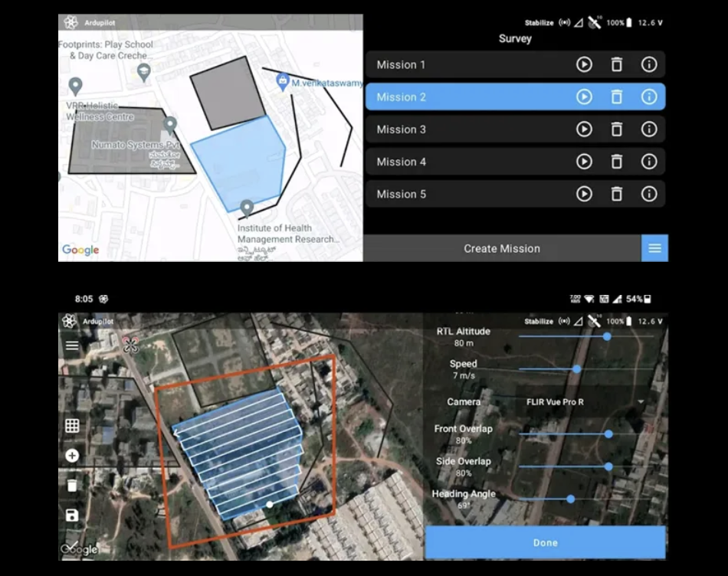Show Mission 5 info details
Screen dimensions: 728x576
(x=648, y=195)
